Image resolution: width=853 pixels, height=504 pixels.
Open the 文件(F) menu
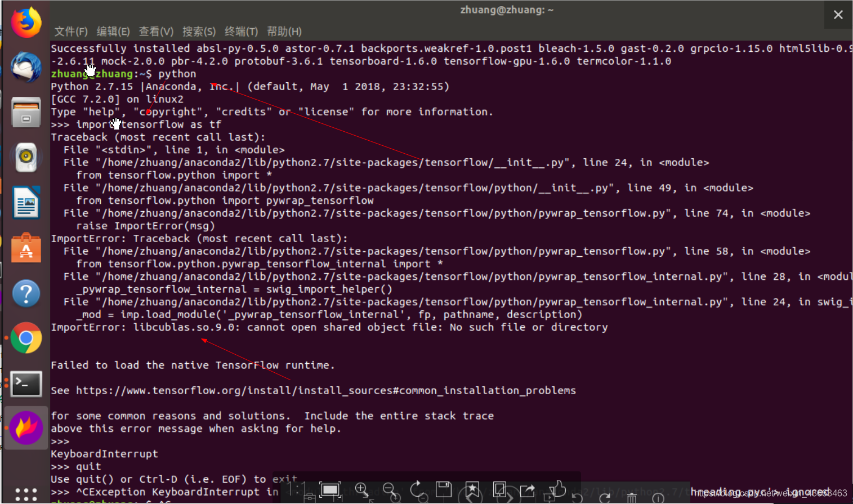point(71,32)
